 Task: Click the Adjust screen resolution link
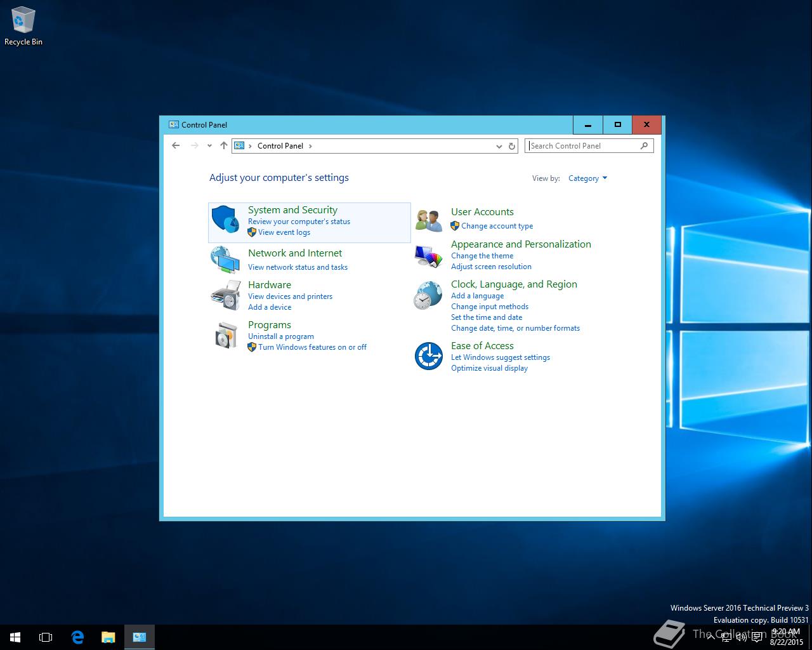pos(491,267)
